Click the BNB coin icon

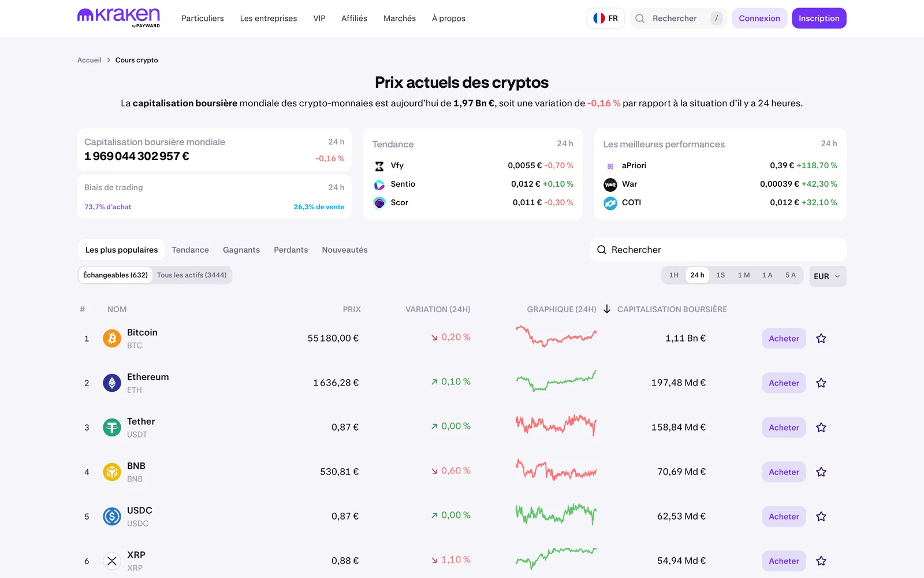pos(112,472)
